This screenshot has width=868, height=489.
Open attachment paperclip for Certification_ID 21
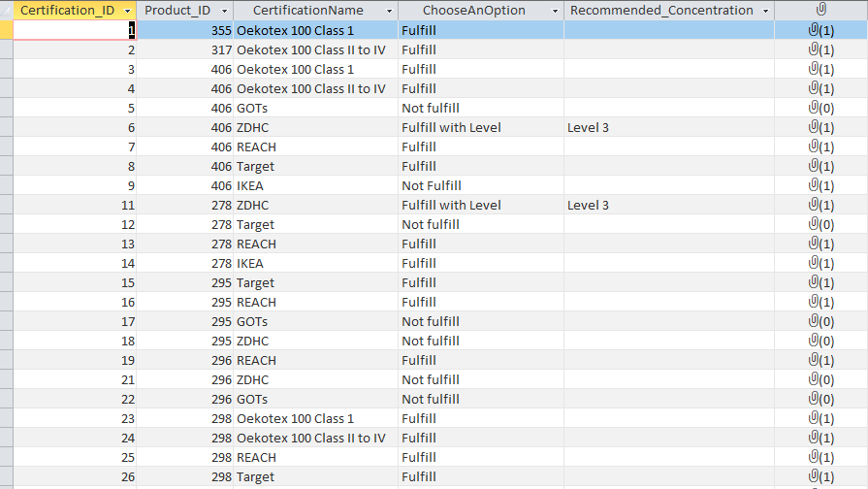coord(813,378)
